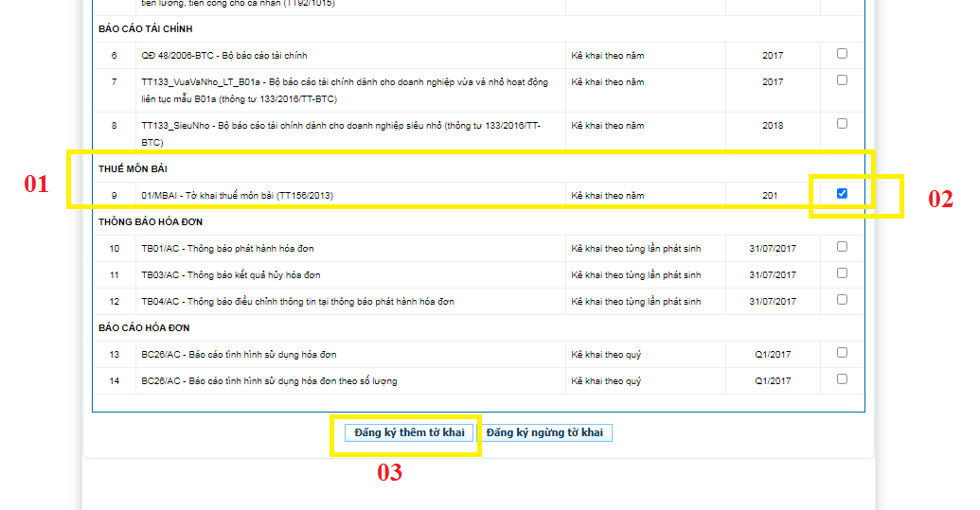Tick the TT133_VuaVaNho_LT_B01a row checkbox
Screen dimensions: 980x510
[x=842, y=80]
